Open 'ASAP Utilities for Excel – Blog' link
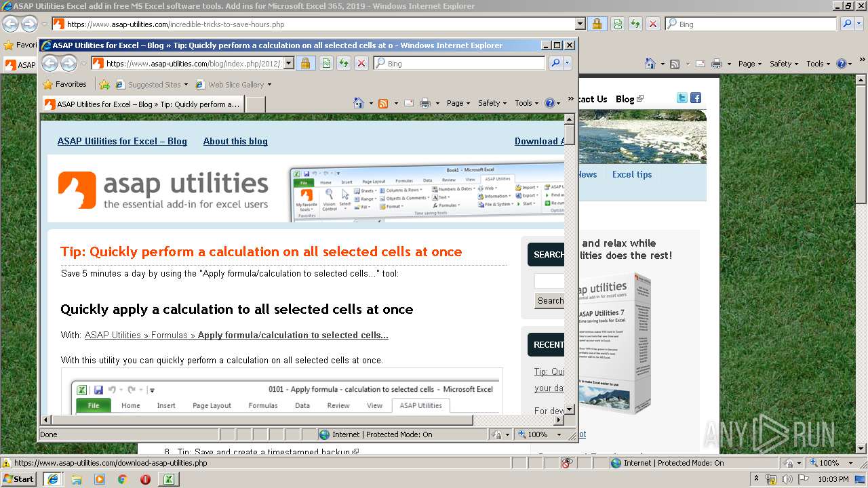 (122, 141)
